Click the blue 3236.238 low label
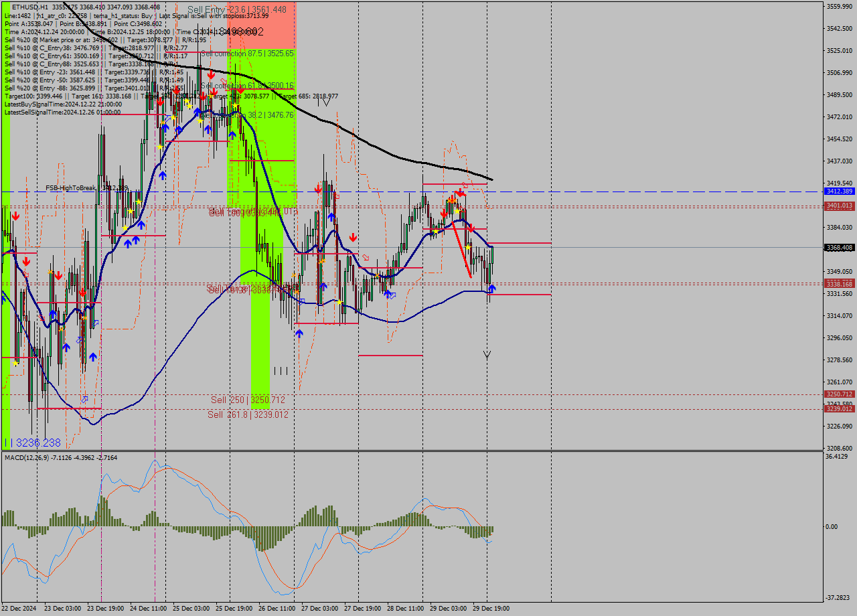 32,443
